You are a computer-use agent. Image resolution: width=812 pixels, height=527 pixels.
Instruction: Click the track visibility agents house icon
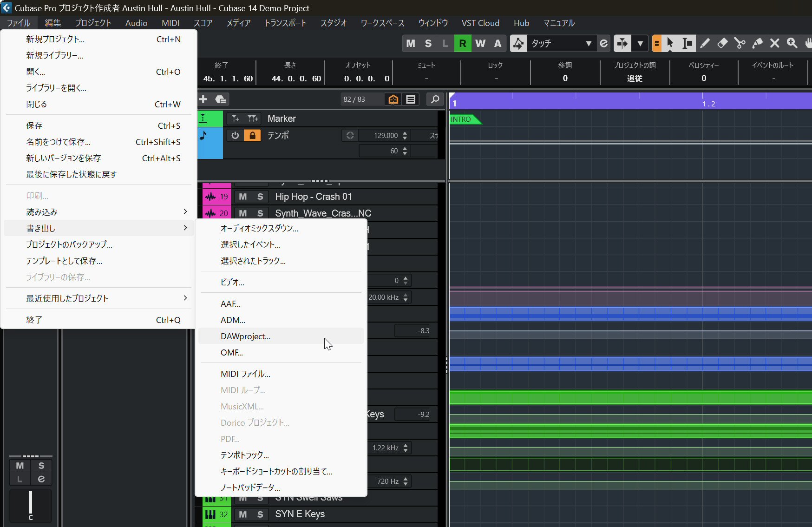(x=393, y=99)
